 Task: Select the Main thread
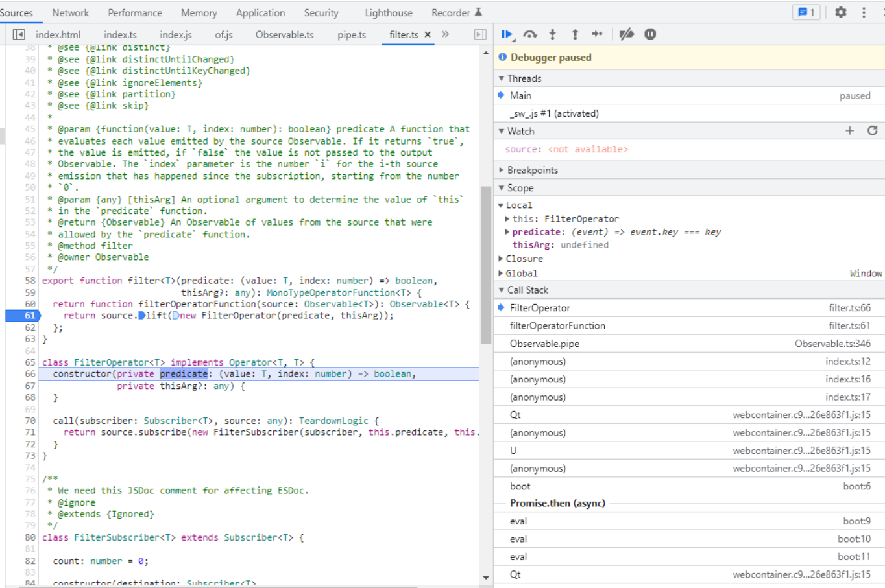689,95
